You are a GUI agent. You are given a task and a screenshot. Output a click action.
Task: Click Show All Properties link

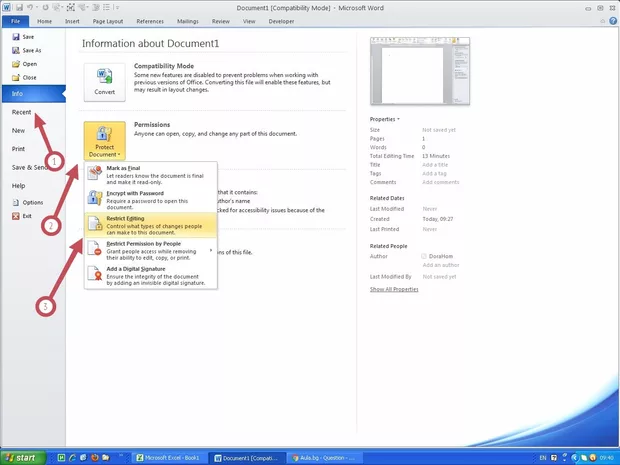point(394,289)
